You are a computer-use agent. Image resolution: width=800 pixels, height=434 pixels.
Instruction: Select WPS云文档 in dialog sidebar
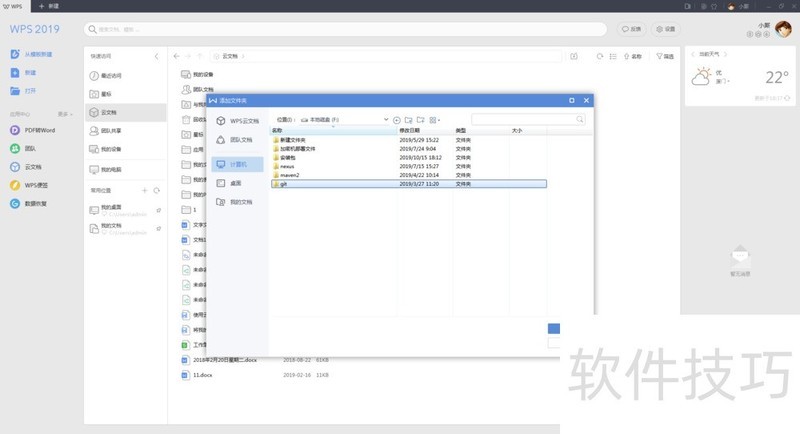[x=238, y=121]
